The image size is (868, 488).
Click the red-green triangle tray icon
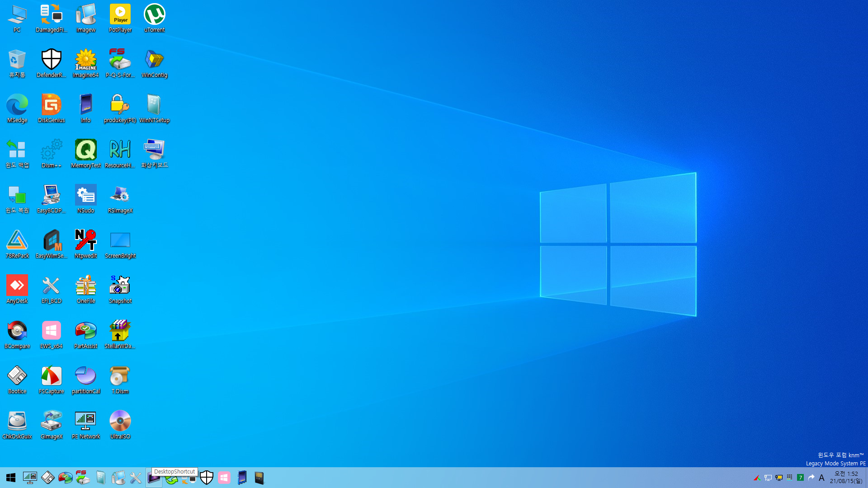click(x=757, y=478)
